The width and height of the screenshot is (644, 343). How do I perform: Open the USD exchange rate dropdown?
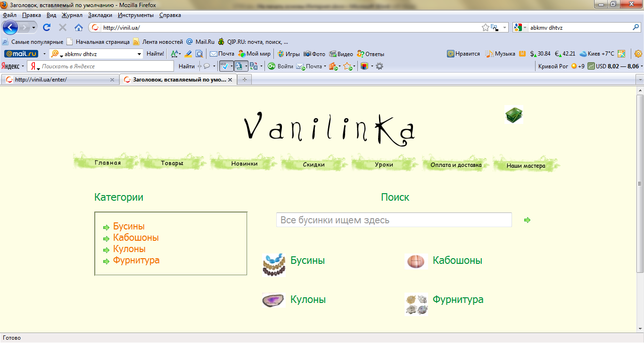coord(642,66)
